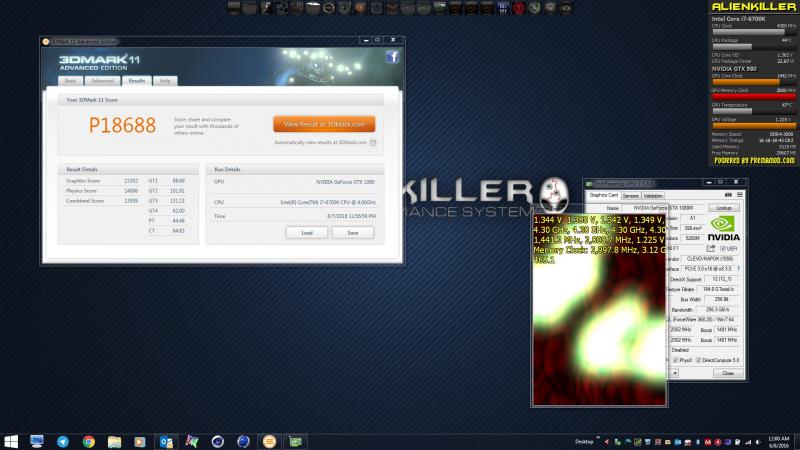Open the dark ringed sphere taskbar icon
800x450 pixels.
[x=218, y=441]
